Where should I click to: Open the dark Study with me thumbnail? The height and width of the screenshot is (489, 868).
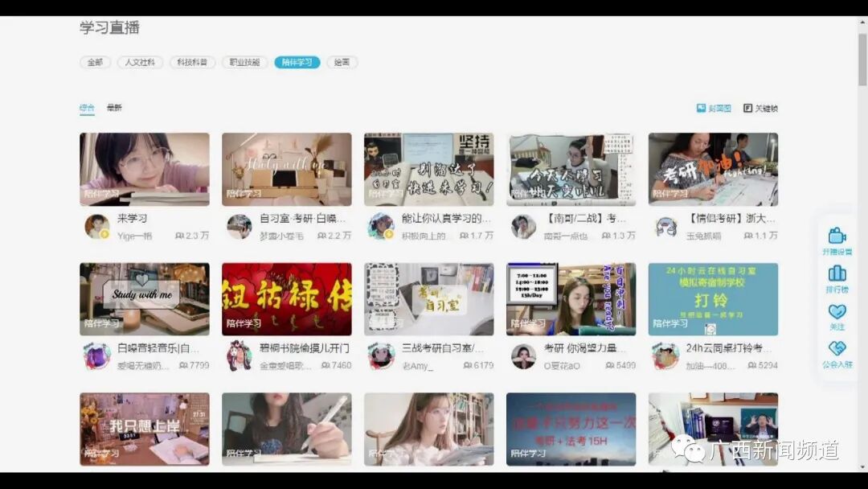[x=145, y=299]
